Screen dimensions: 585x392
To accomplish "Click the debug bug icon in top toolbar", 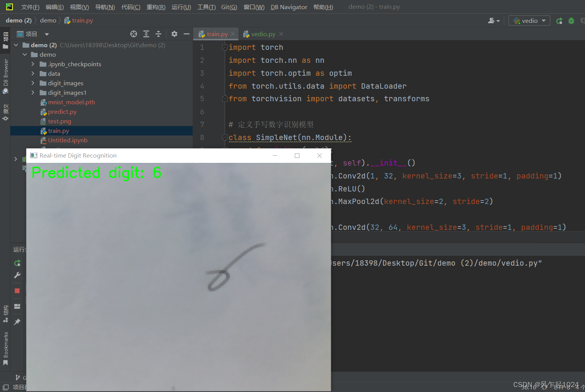I will [571, 21].
